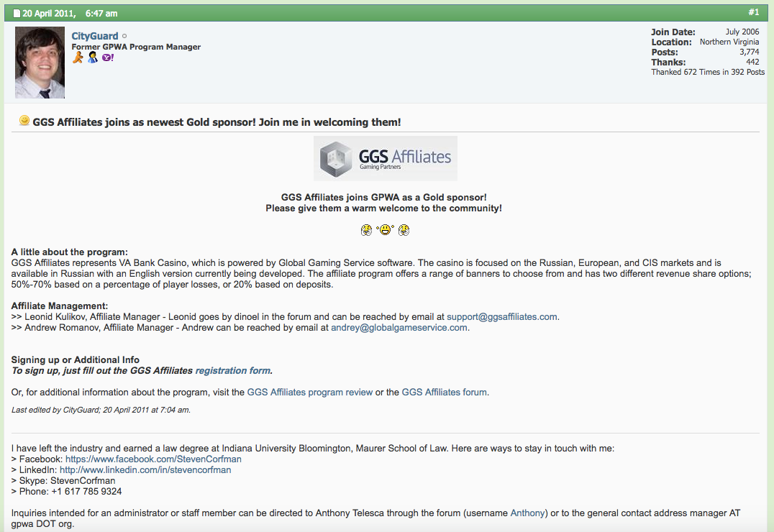
Task: Open the LinkedIn stevencorfman profile link
Action: (145, 470)
